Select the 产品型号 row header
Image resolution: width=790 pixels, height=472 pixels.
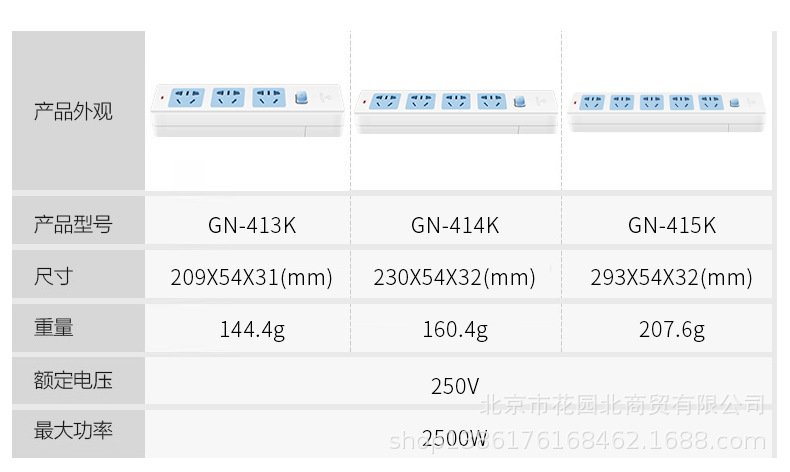pos(73,225)
